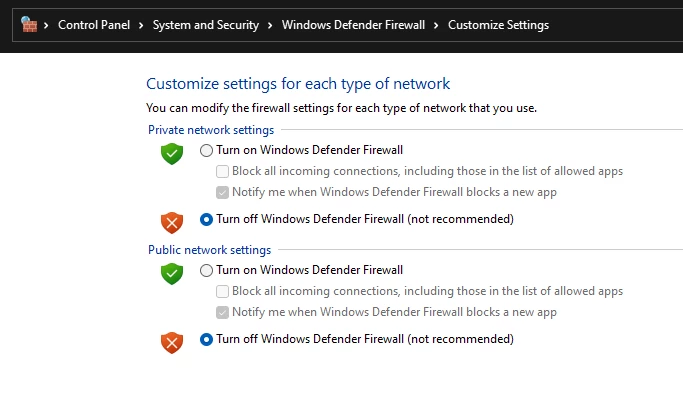The width and height of the screenshot is (683, 415).
Task: Turn on Windows Defender Firewall for public network
Action: point(207,270)
